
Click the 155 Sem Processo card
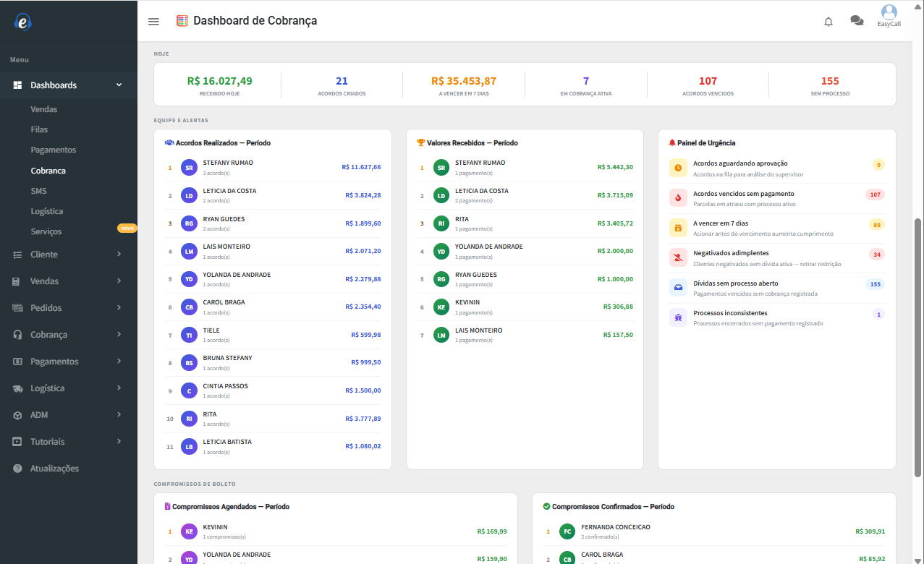(x=830, y=85)
